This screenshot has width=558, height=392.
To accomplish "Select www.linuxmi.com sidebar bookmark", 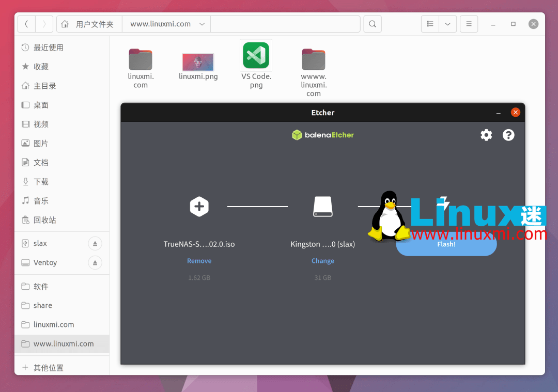I will (x=62, y=344).
